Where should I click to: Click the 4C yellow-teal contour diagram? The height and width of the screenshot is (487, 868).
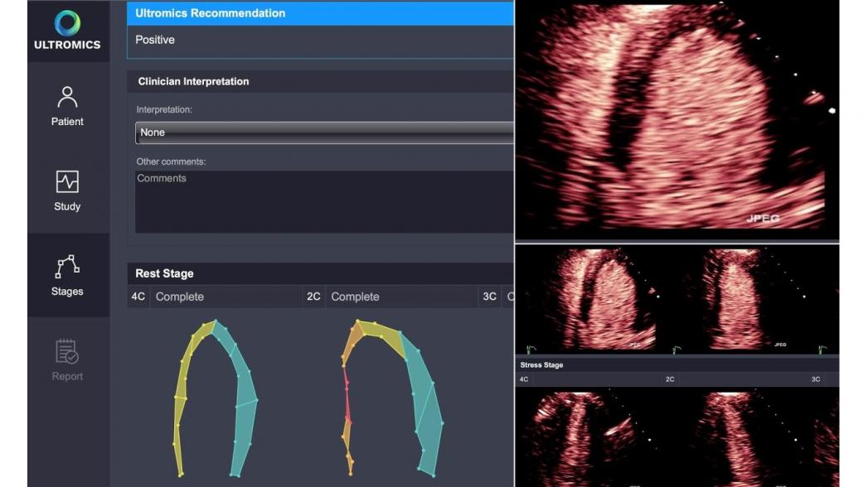(216, 398)
